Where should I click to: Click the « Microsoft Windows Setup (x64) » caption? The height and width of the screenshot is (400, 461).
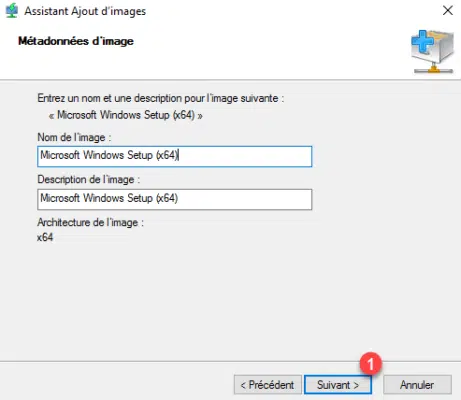tap(126, 115)
